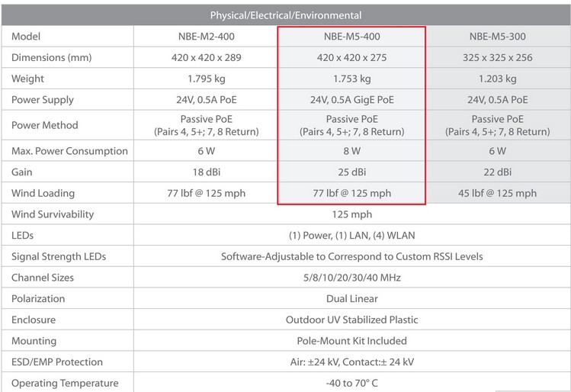The height and width of the screenshot is (392, 571).
Task: Click the Signal Strength LEDs row label
Action: [x=59, y=256]
